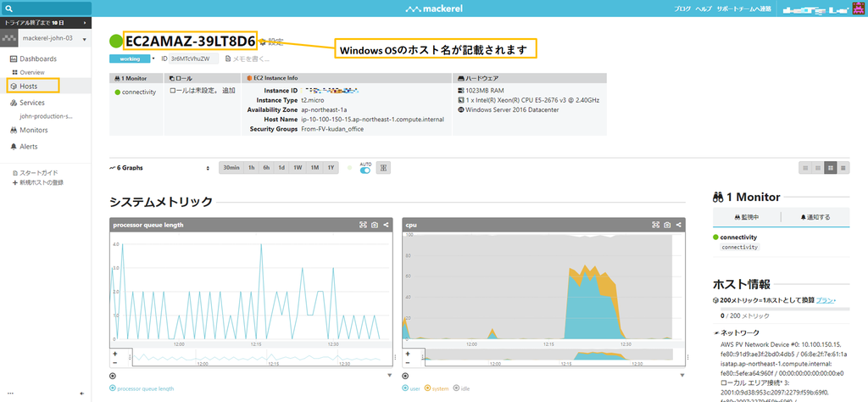Fullscreen the processor queue length graph
This screenshot has height=402, width=868.
(x=363, y=225)
